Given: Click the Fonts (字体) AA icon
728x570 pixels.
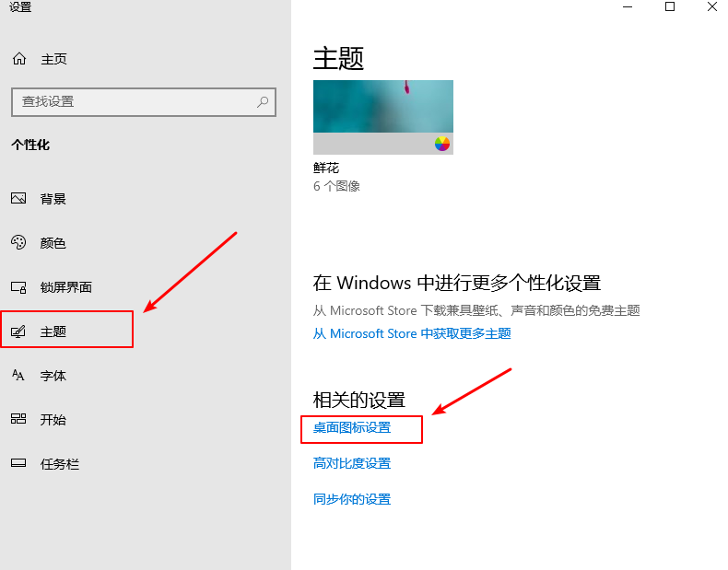Looking at the screenshot, I should pos(18,375).
